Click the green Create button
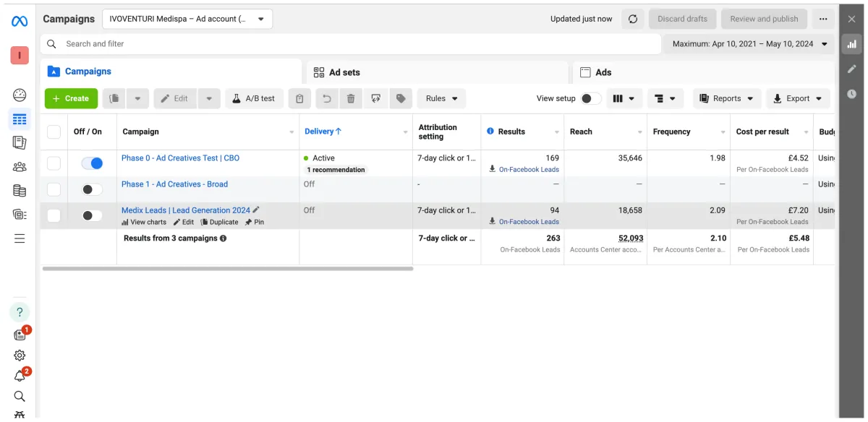Image resolution: width=868 pixels, height=422 pixels. point(71,98)
